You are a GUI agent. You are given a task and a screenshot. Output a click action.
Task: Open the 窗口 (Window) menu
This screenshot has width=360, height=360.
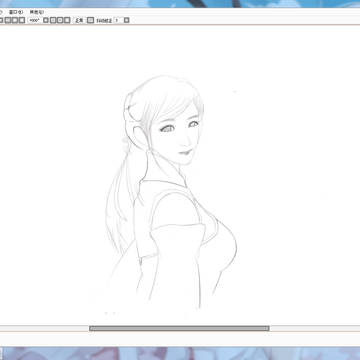tap(16, 12)
